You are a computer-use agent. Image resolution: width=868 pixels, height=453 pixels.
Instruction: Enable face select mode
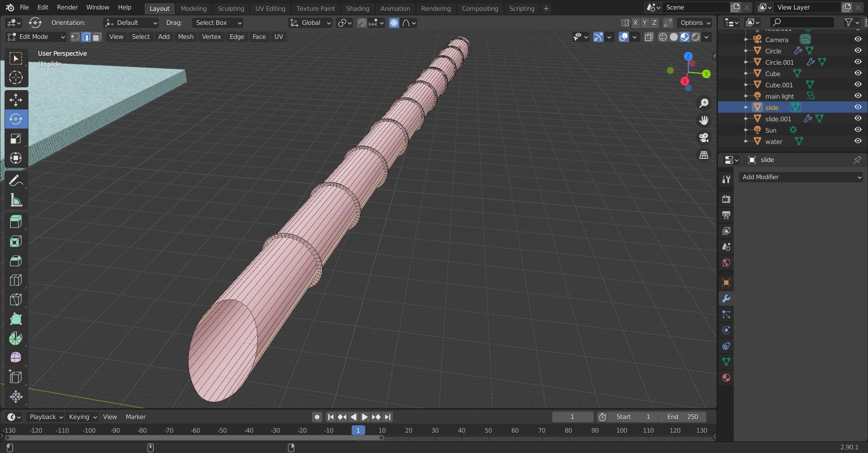tap(97, 37)
